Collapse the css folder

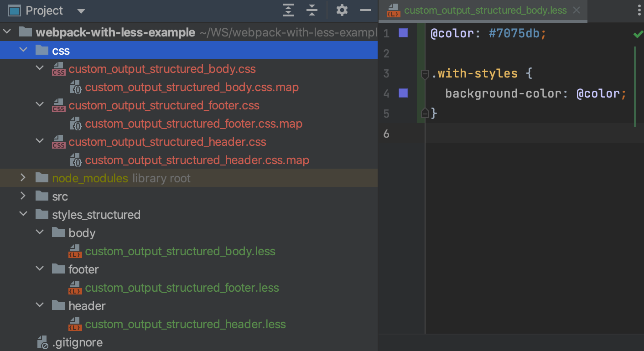[x=23, y=50]
